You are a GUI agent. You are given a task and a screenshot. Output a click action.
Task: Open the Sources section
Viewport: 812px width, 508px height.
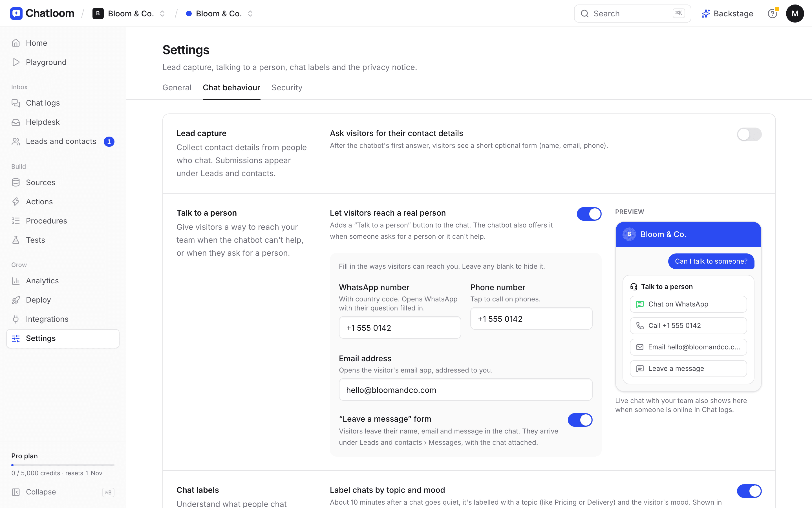[63, 182]
